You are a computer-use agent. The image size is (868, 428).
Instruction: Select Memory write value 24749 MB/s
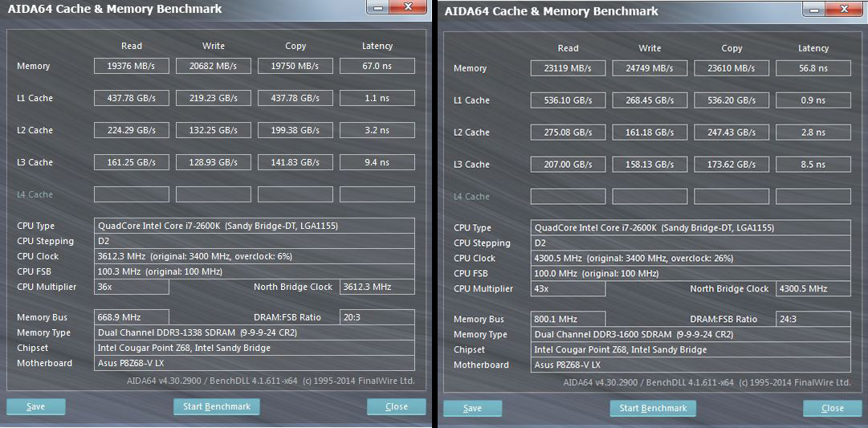pyautogui.click(x=650, y=68)
